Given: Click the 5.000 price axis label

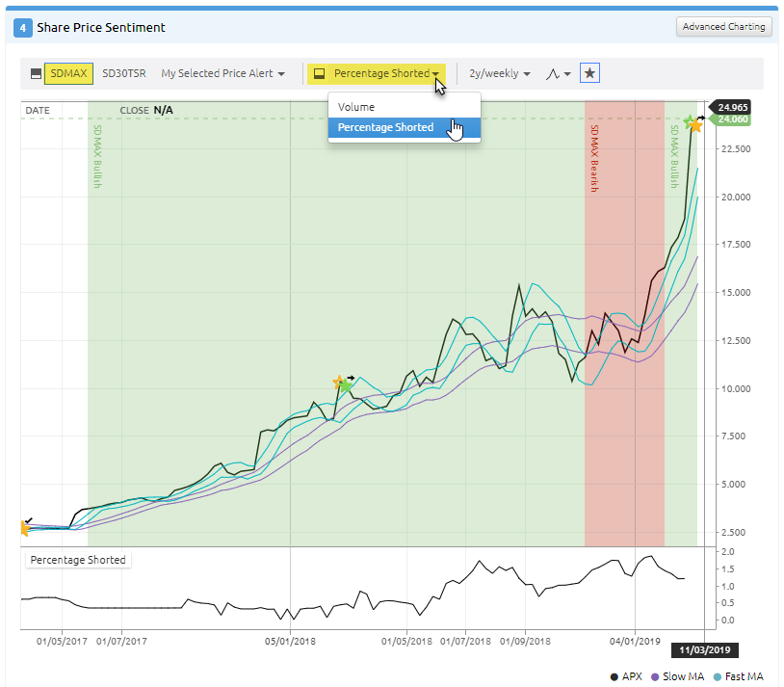Looking at the screenshot, I should (x=736, y=485).
